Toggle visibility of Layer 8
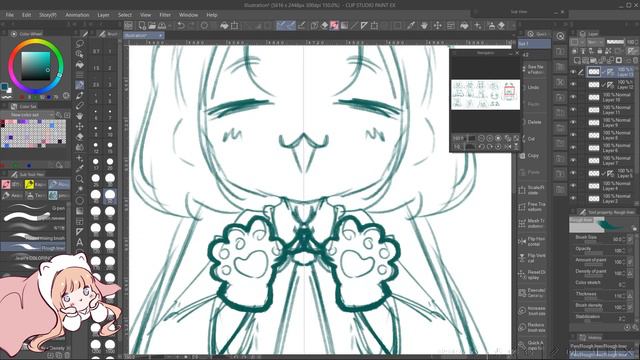 coord(573,135)
